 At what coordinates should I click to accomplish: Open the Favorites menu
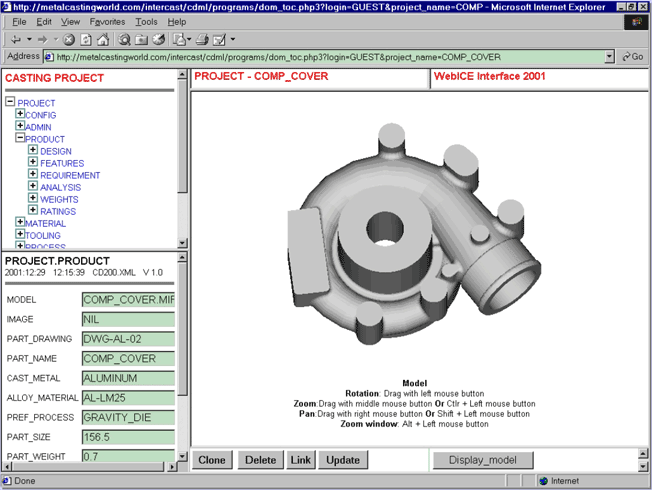click(107, 21)
